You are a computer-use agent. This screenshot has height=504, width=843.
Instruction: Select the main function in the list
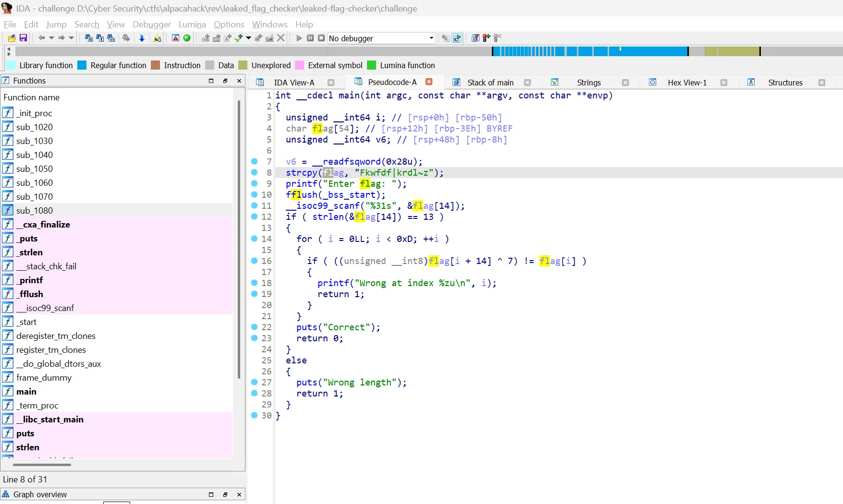[26, 392]
